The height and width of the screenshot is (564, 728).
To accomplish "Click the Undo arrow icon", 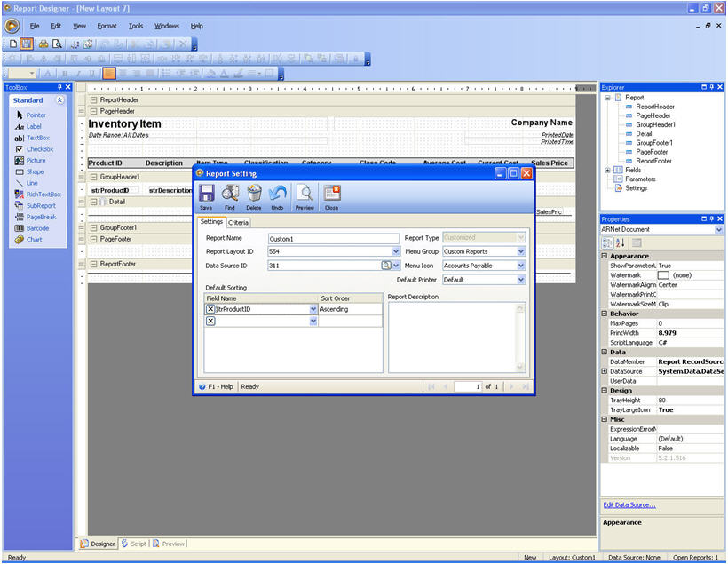I will (278, 195).
